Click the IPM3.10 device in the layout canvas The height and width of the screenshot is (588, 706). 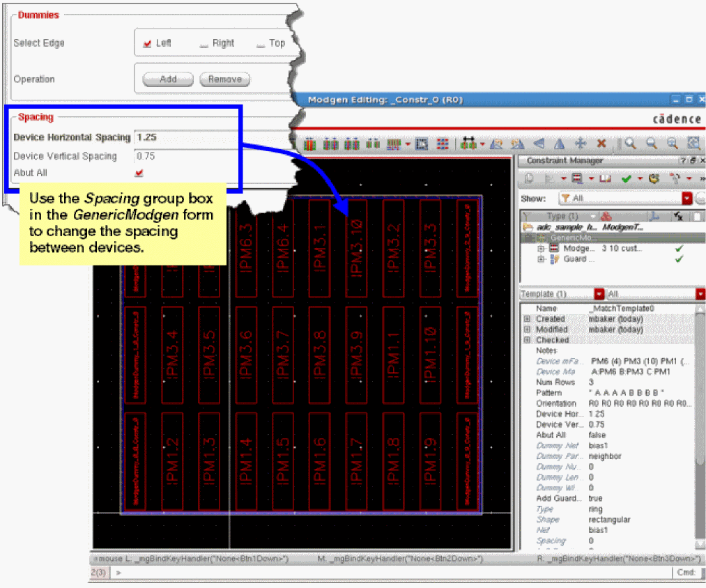pos(356,247)
